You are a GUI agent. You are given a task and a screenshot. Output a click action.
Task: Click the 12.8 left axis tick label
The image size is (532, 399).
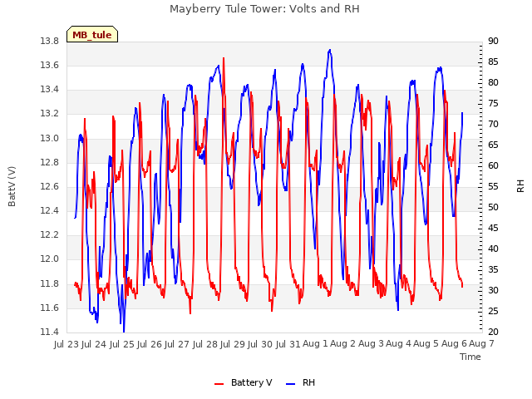pos(49,163)
